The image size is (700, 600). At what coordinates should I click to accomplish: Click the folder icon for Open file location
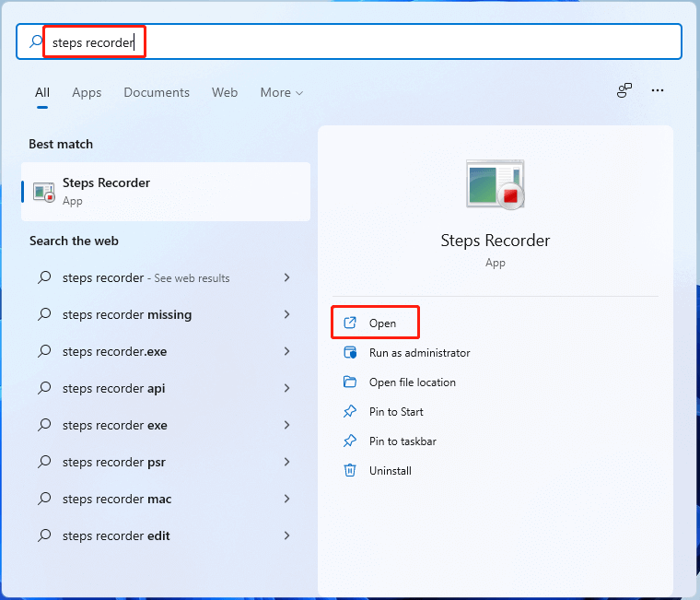[350, 382]
